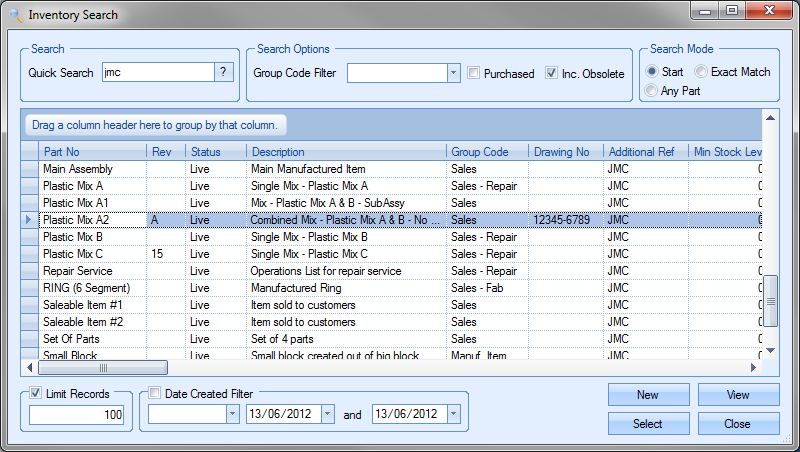
Task: Select the Exact Match radio button
Action: [x=702, y=72]
